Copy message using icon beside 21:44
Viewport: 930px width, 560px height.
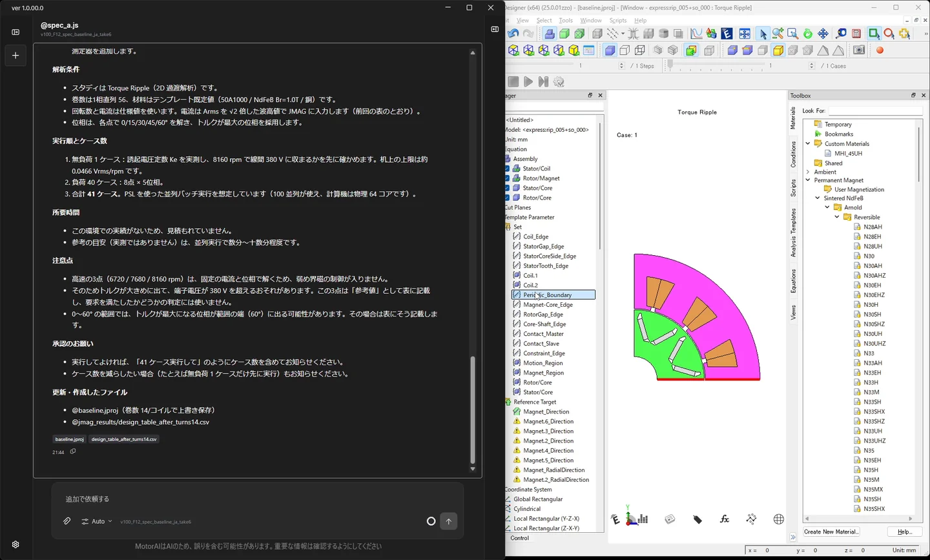[x=73, y=451]
